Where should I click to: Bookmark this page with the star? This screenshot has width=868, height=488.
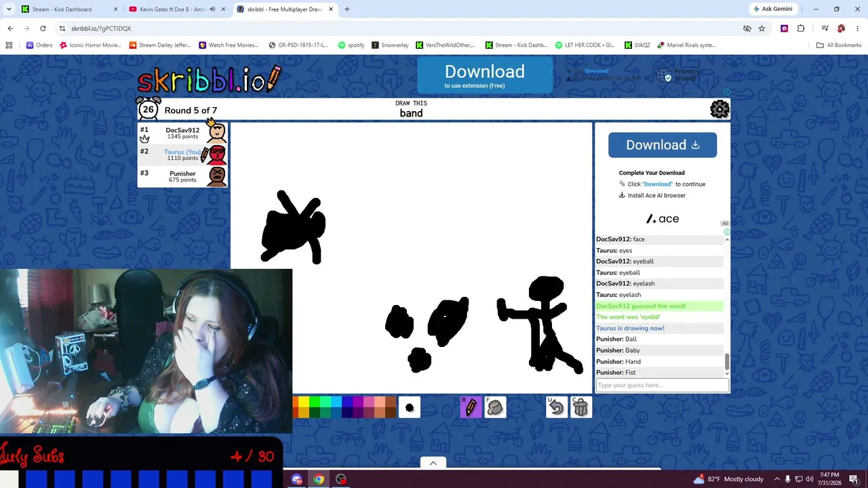point(762,28)
